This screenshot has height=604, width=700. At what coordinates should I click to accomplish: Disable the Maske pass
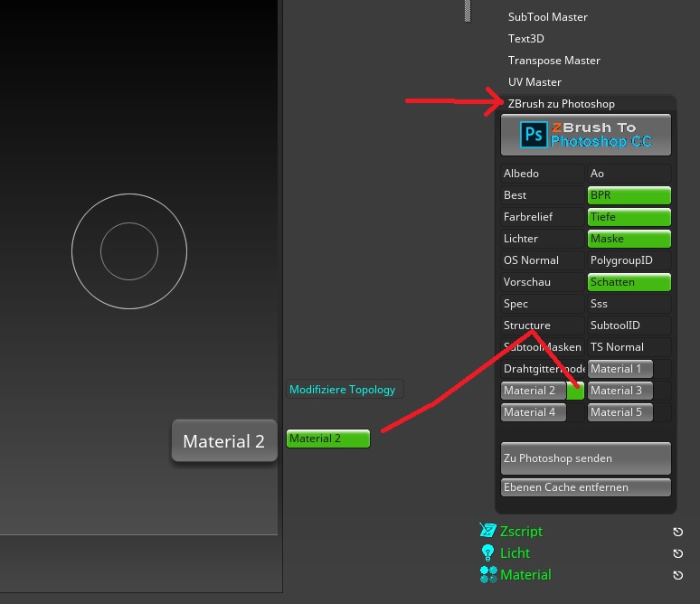point(629,239)
